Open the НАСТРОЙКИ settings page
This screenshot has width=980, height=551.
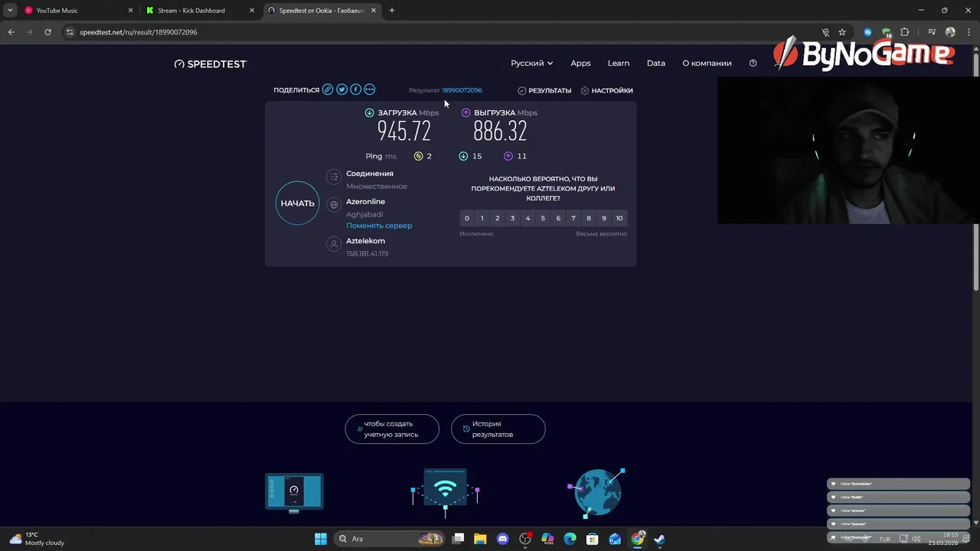pos(607,90)
